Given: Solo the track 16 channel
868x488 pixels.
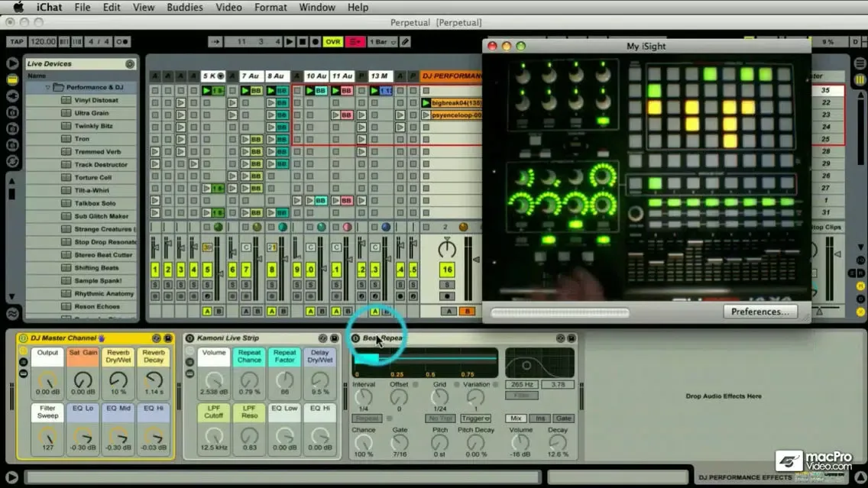Looking at the screenshot, I should pyautogui.click(x=447, y=285).
